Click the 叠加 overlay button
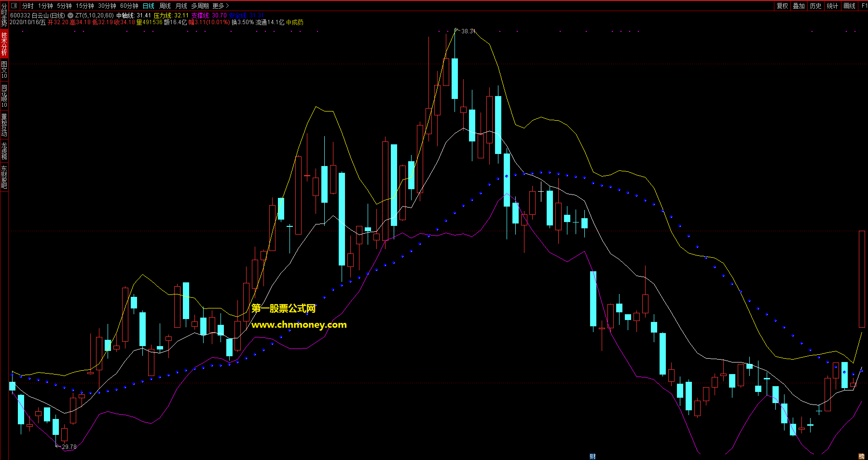The width and height of the screenshot is (868, 460). (799, 6)
